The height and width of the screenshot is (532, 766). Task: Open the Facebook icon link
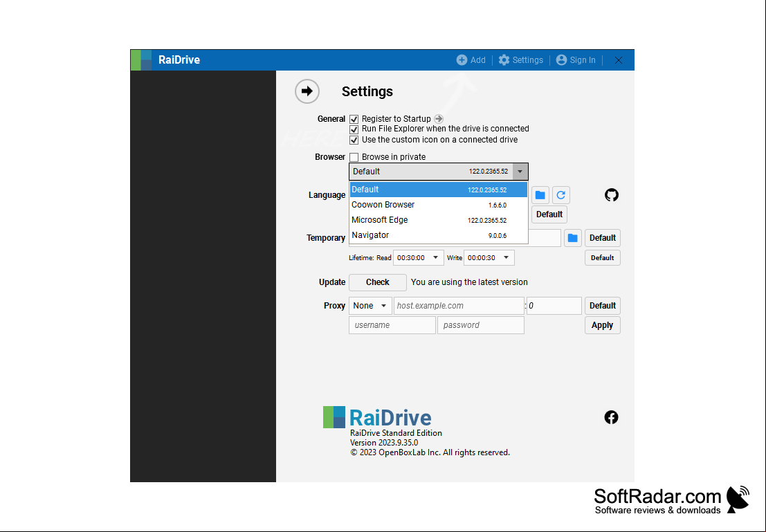tap(611, 417)
